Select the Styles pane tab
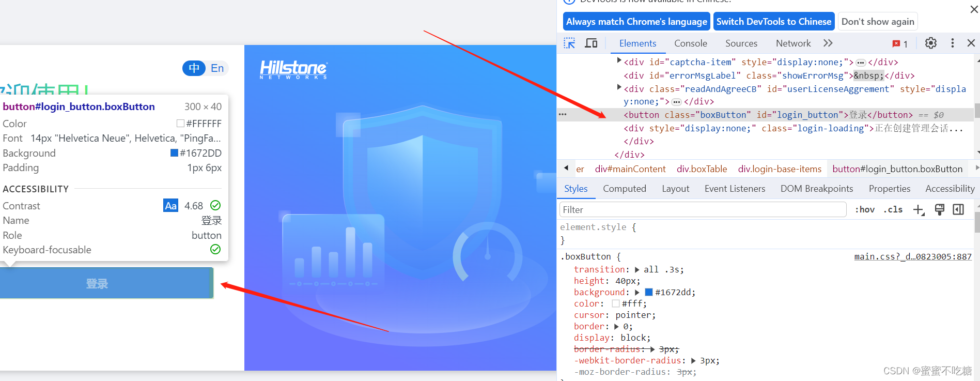Viewport: 980px width, 381px height. (576, 189)
